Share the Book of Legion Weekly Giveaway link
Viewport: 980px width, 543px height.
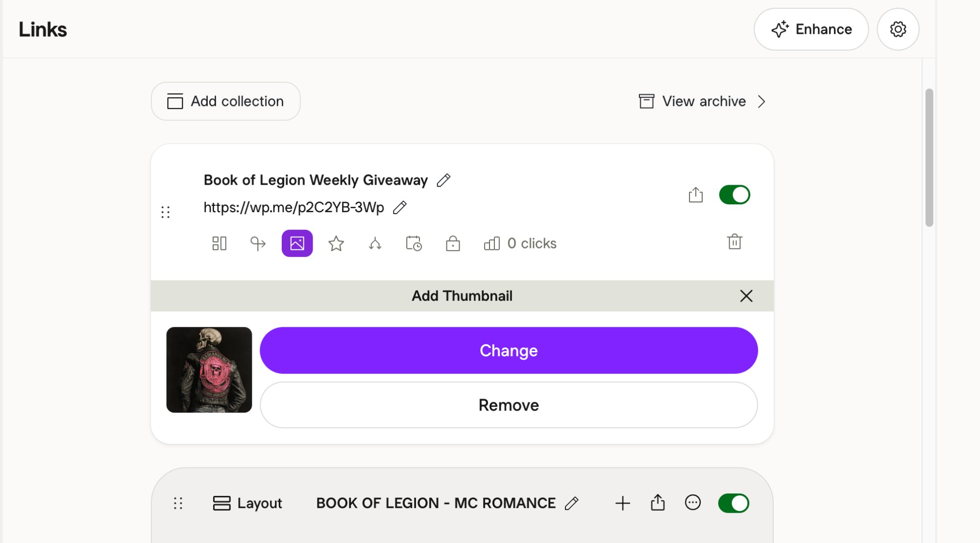coord(695,195)
